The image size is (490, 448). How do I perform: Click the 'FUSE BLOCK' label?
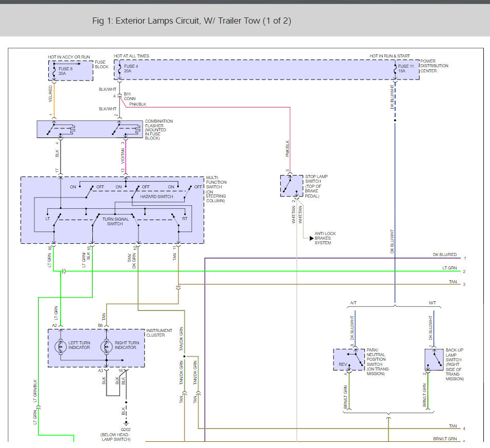click(x=102, y=64)
